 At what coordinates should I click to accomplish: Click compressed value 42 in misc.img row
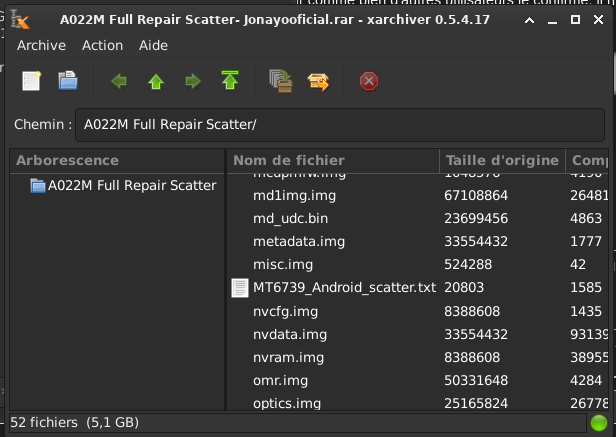tap(578, 265)
